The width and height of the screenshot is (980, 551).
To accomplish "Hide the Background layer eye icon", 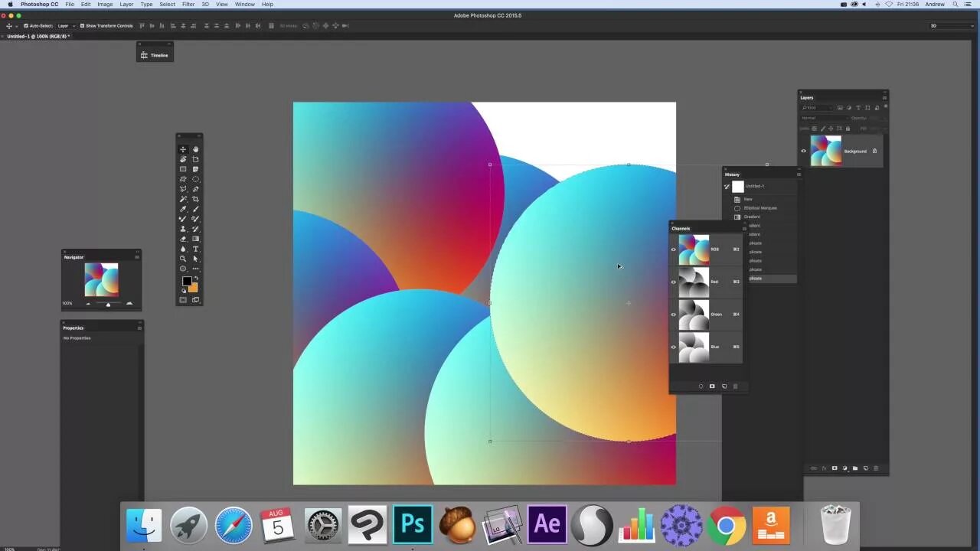I will tap(804, 151).
